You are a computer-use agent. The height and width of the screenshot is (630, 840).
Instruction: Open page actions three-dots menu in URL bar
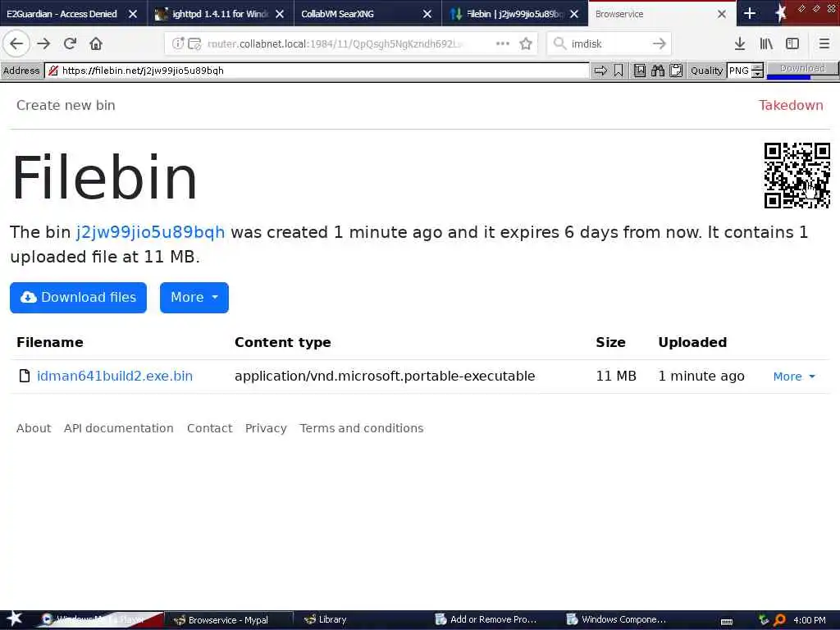click(x=503, y=43)
